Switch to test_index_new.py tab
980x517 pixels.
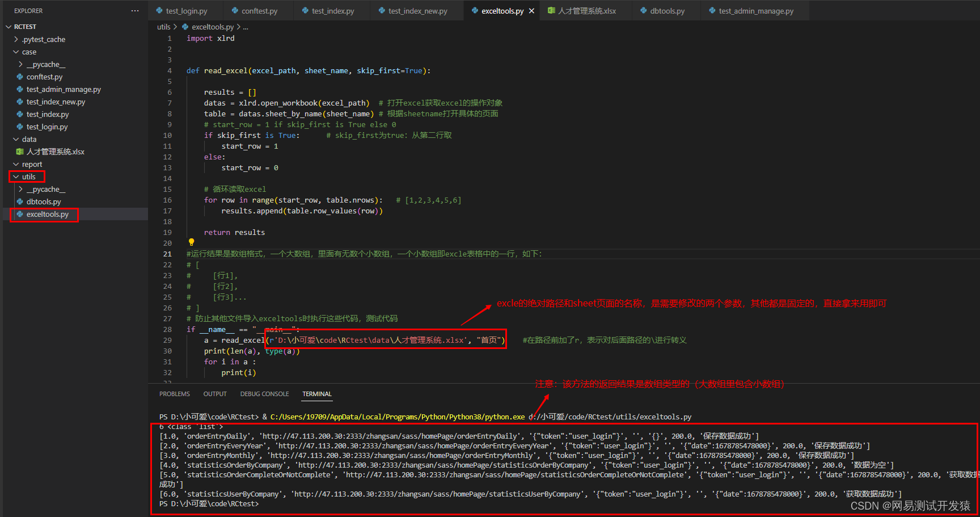click(x=417, y=11)
